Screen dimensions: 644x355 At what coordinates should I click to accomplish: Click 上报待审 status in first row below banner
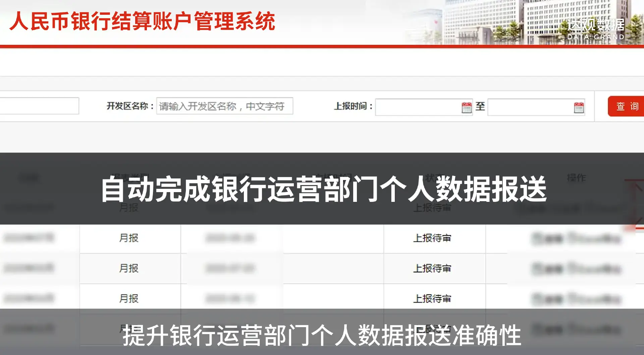[432, 238]
